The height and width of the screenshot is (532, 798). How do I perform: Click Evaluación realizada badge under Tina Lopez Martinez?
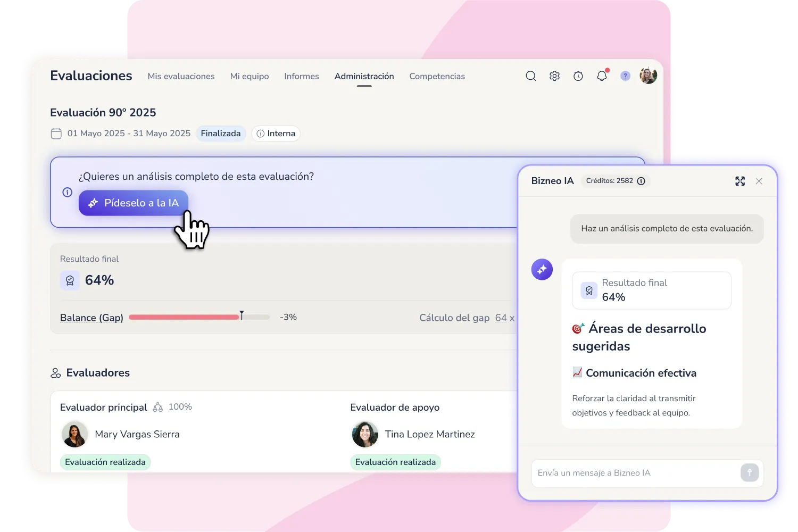(395, 462)
